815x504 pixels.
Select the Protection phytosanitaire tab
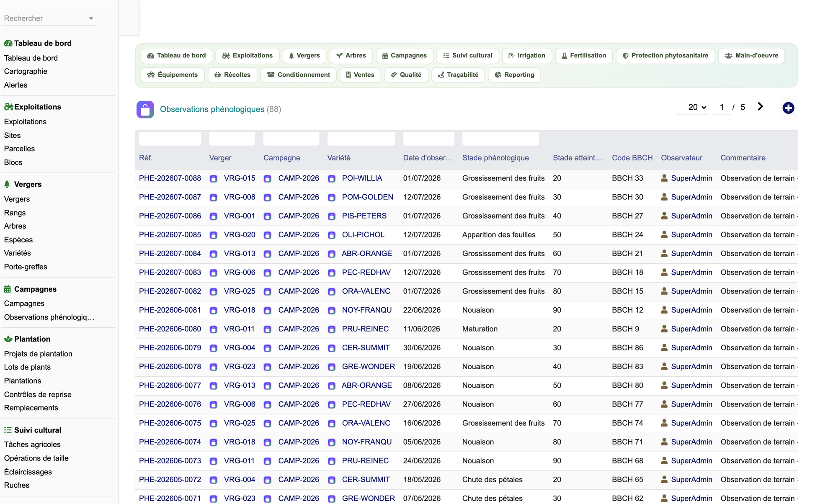665,56
